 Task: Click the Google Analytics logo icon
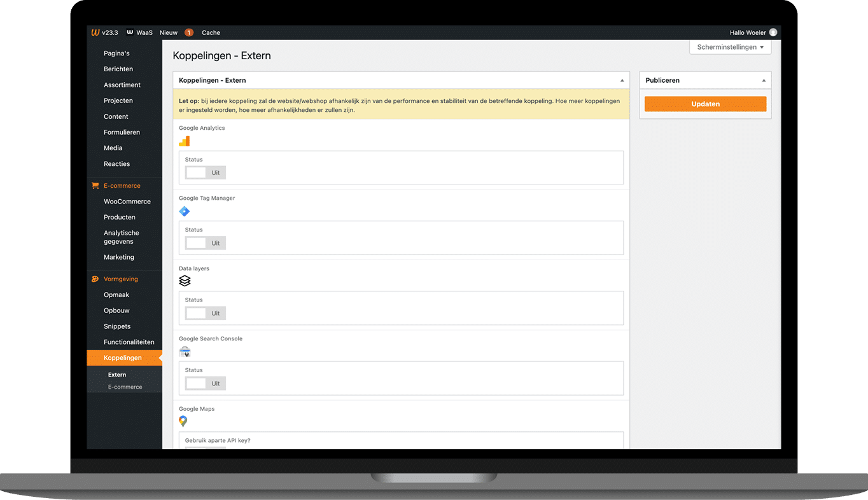184,141
